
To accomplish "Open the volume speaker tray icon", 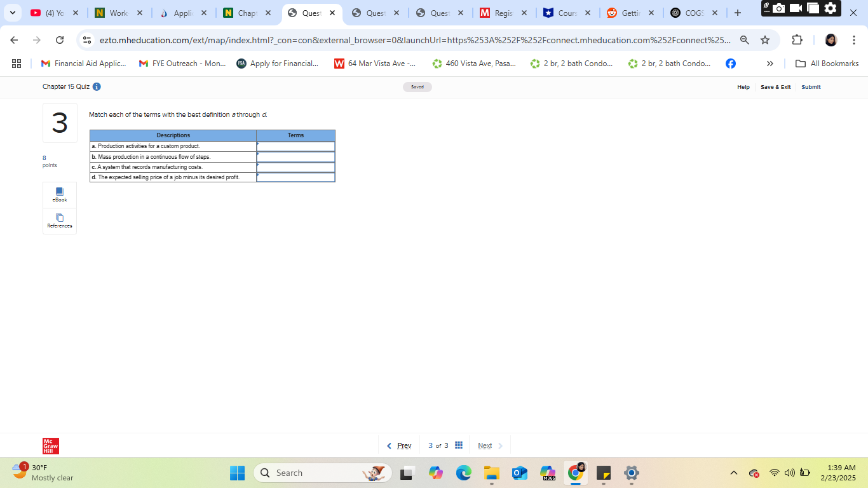I will [790, 473].
